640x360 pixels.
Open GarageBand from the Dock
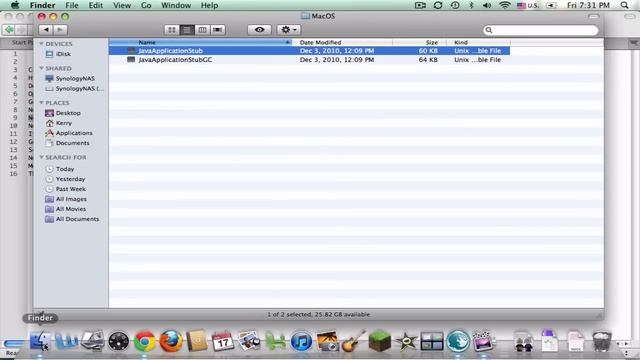click(353, 341)
